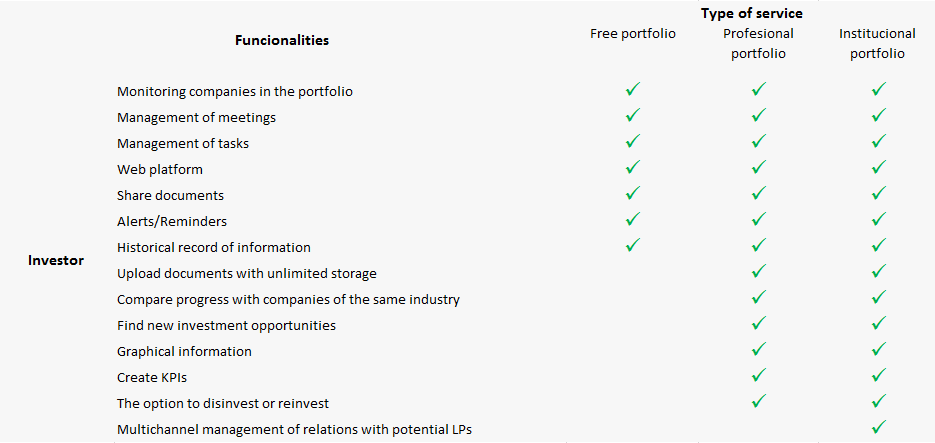
Task: Click Upload documents with unlimited storage text
Action: pyautogui.click(x=247, y=273)
